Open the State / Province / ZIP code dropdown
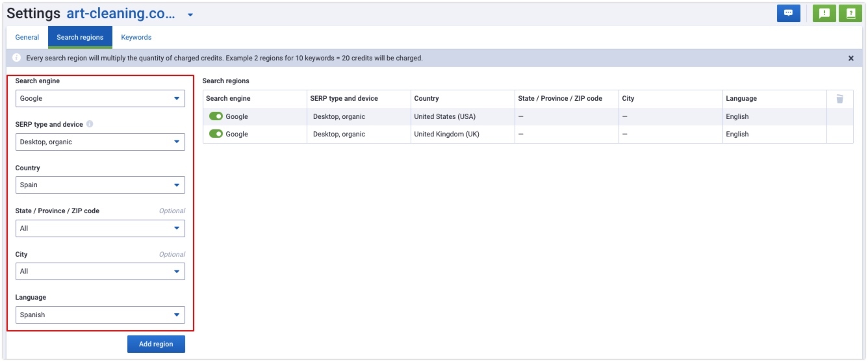This screenshot has width=868, height=362. coord(100,228)
